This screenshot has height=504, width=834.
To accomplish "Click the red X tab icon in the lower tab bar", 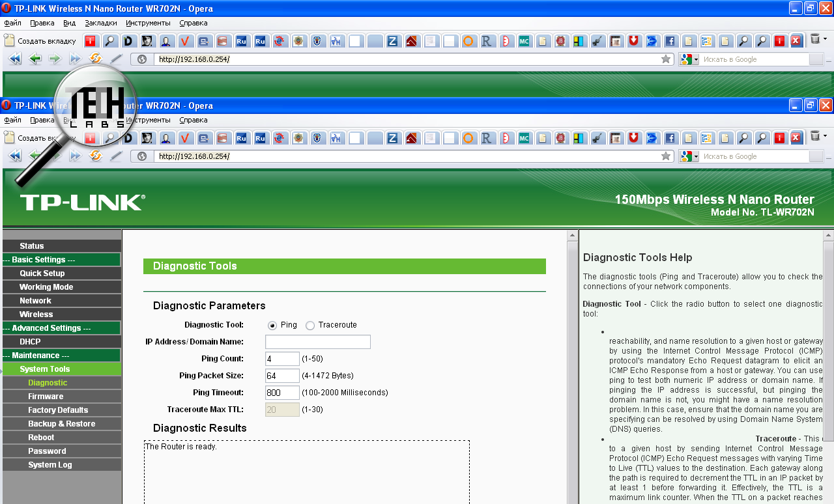I will (x=796, y=138).
